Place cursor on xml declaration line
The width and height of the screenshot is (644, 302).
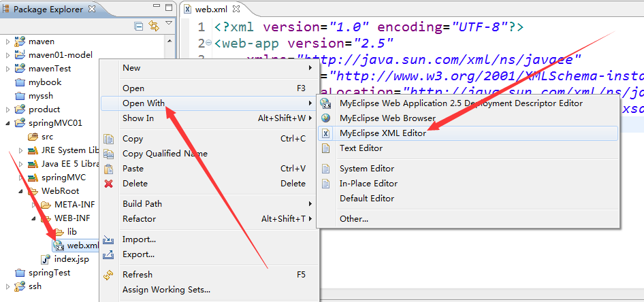pos(369,27)
